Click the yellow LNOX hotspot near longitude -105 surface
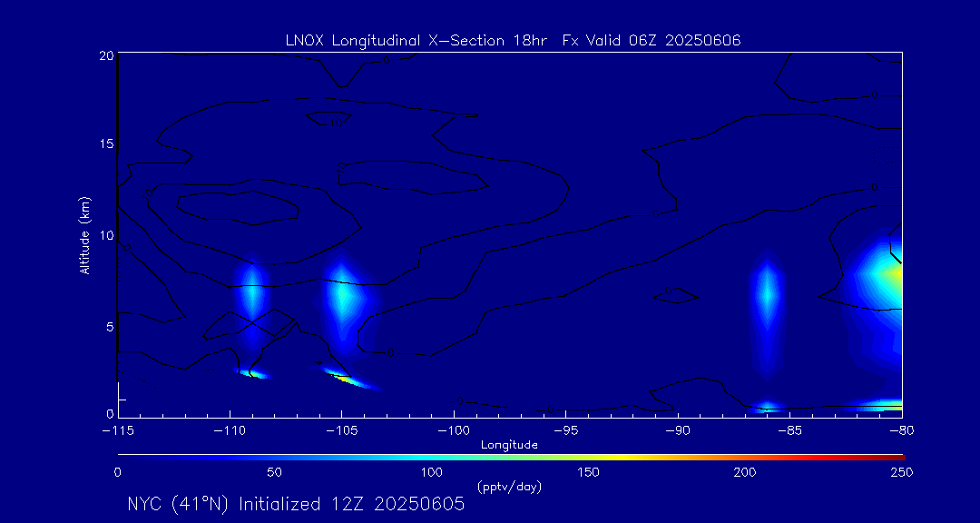 (342, 378)
